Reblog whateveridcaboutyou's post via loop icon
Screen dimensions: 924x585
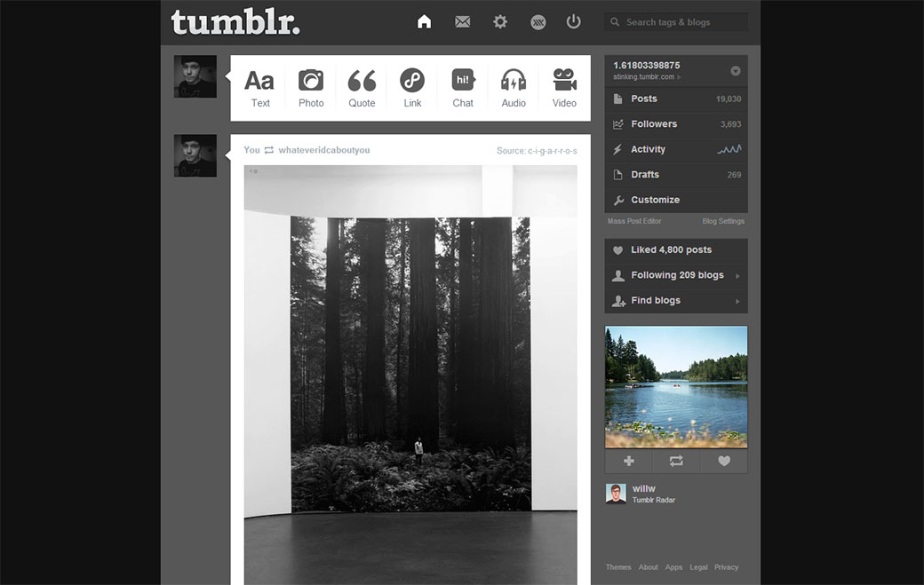[268, 150]
